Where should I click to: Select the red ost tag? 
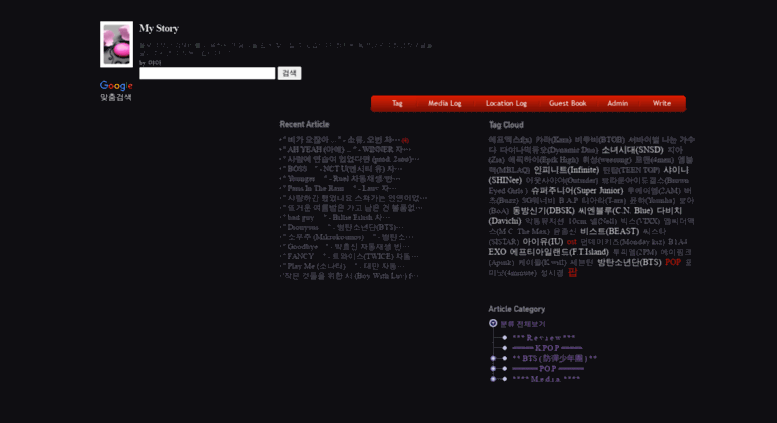(x=572, y=242)
